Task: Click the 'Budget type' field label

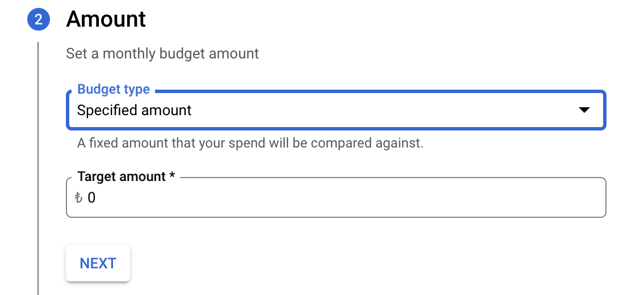Action: tap(114, 89)
